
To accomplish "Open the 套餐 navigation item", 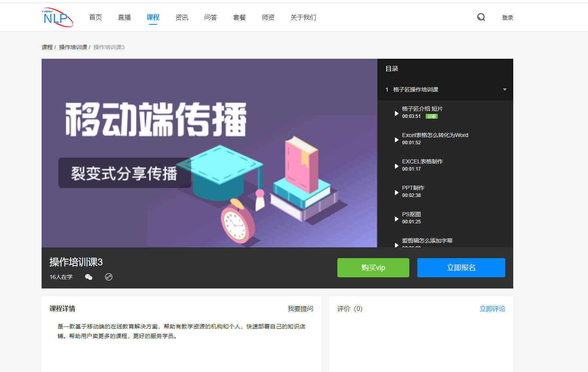I will pyautogui.click(x=239, y=17).
